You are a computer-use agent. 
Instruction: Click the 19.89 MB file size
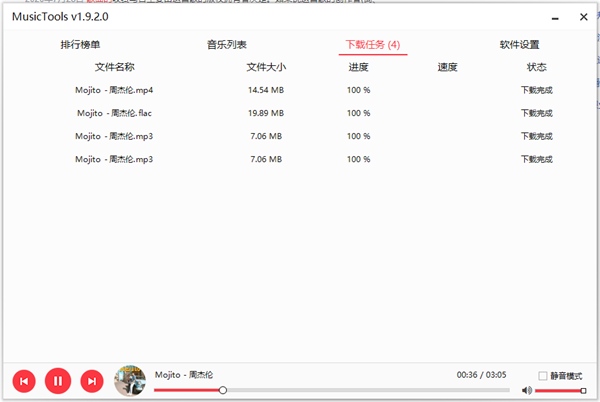click(x=266, y=113)
